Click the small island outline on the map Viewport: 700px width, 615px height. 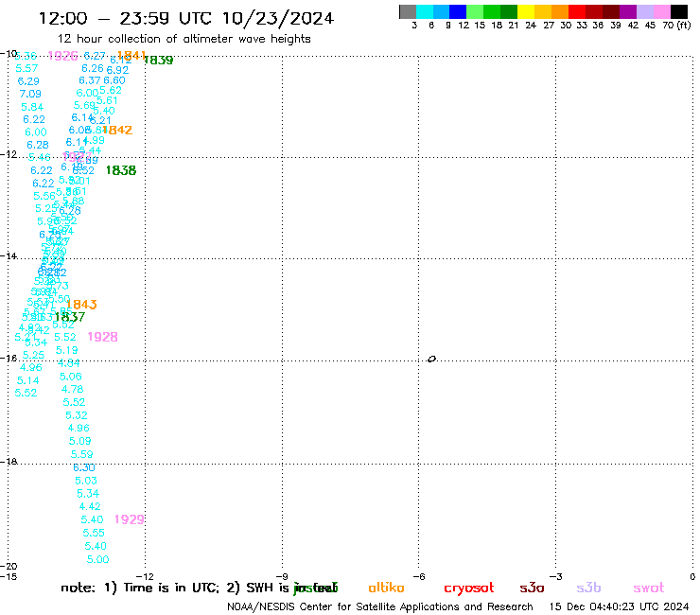point(431,359)
